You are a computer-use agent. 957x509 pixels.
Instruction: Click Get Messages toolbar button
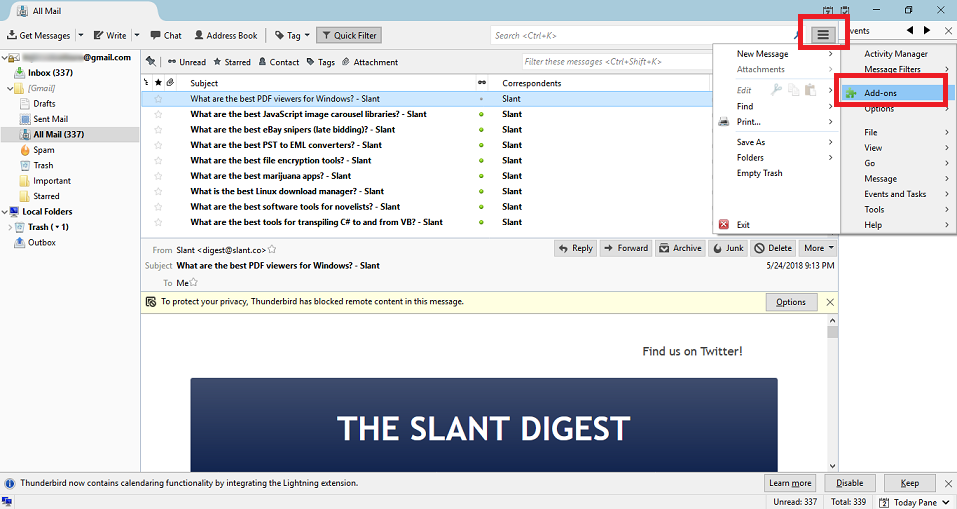click(x=38, y=35)
